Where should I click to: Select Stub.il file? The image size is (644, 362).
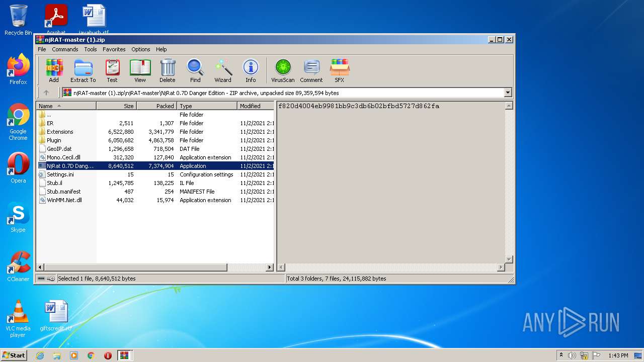click(x=156, y=183)
